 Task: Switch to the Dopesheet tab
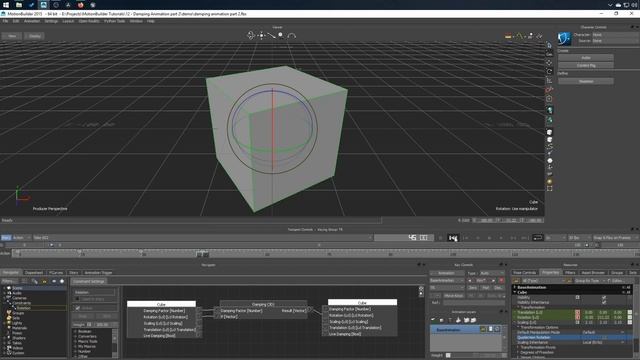[34, 272]
